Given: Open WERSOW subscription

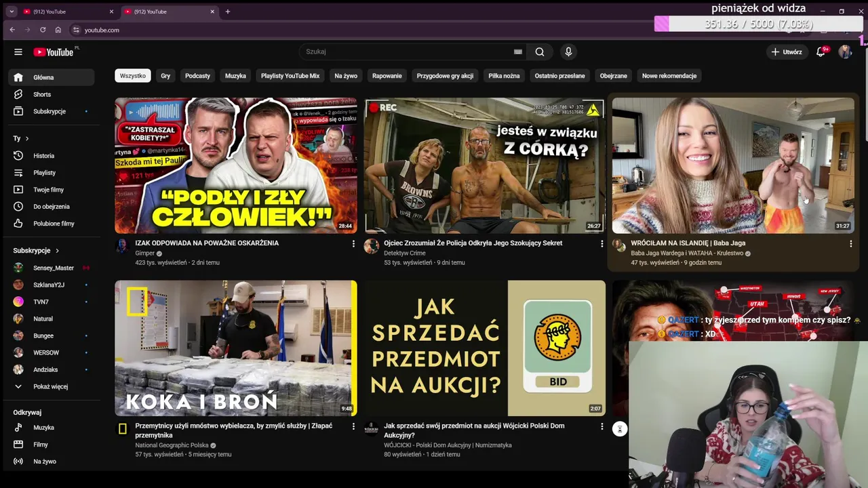Looking at the screenshot, I should tap(52, 352).
